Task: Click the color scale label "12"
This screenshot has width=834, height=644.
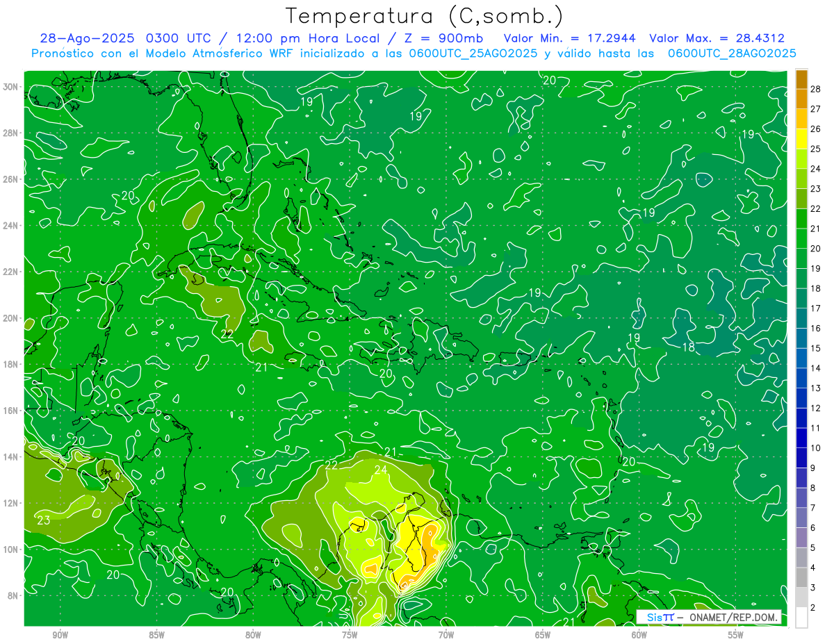Action: (816, 408)
